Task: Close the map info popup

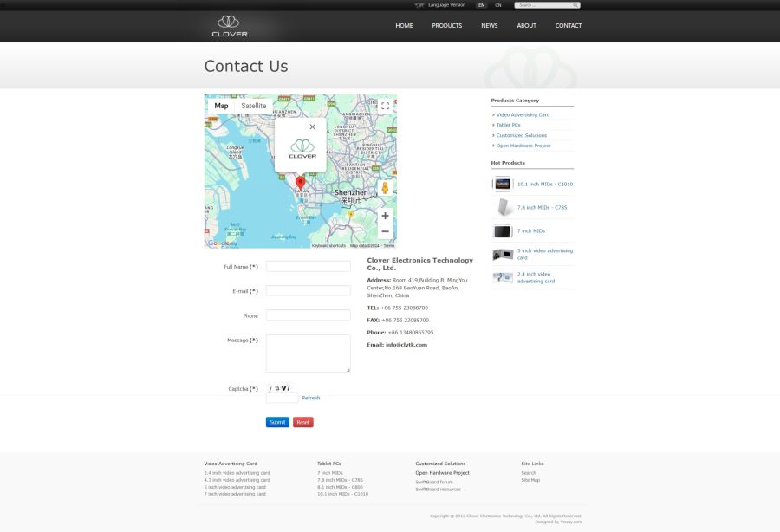Action: (313, 127)
